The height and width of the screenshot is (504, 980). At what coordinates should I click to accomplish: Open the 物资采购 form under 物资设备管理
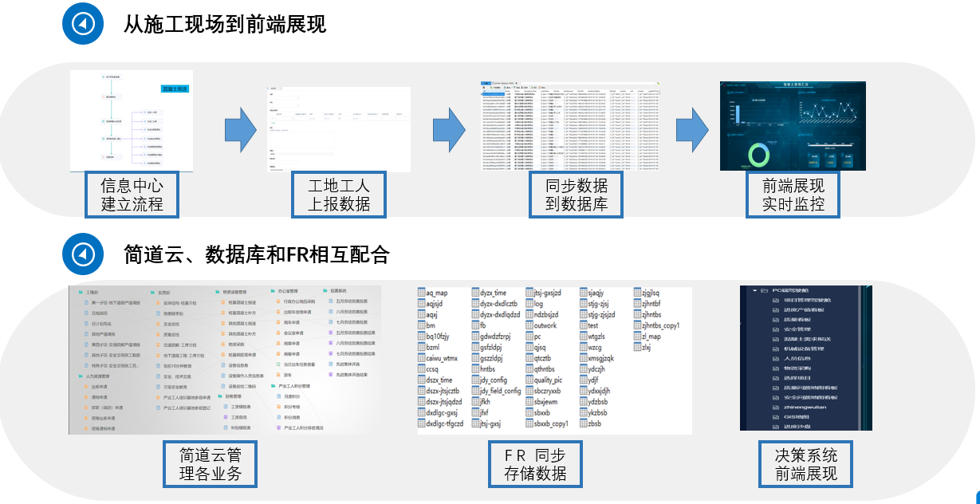coord(237,344)
